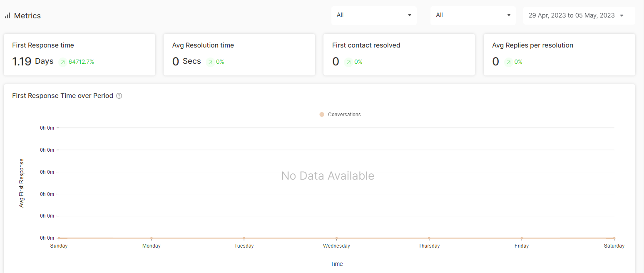Click the Sunday data point on chart

click(x=59, y=238)
